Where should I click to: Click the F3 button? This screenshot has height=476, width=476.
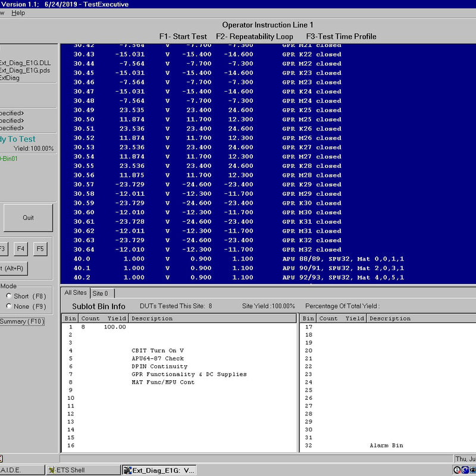click(x=3, y=249)
